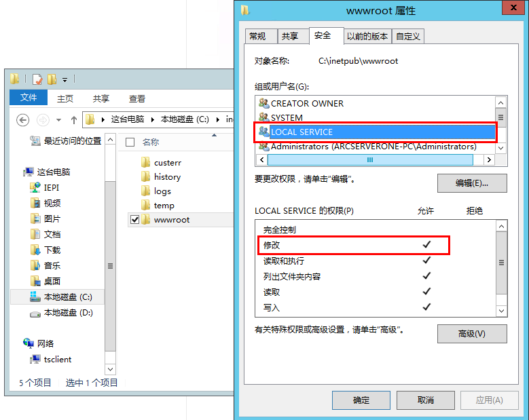Switch to the 共享 tab in properties

pos(290,37)
